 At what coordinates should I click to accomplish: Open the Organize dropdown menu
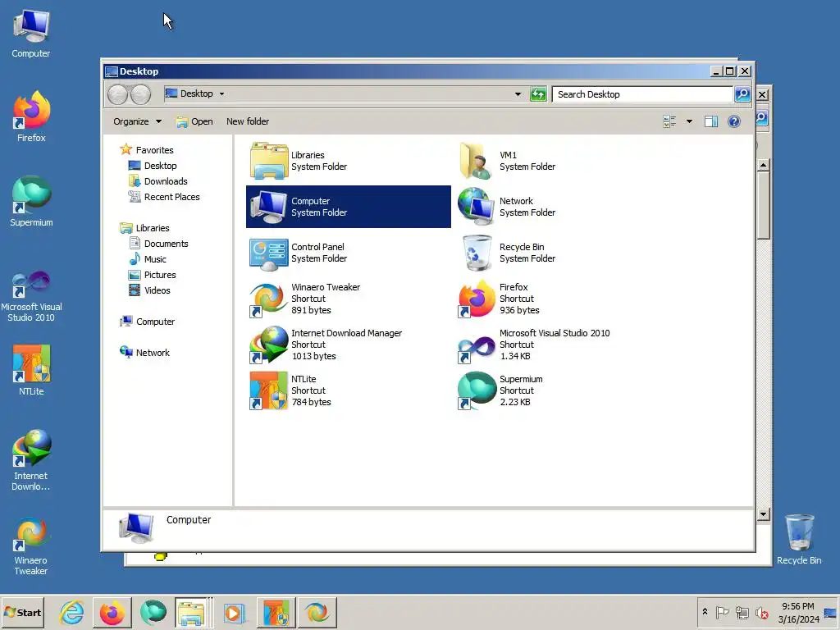coord(137,121)
